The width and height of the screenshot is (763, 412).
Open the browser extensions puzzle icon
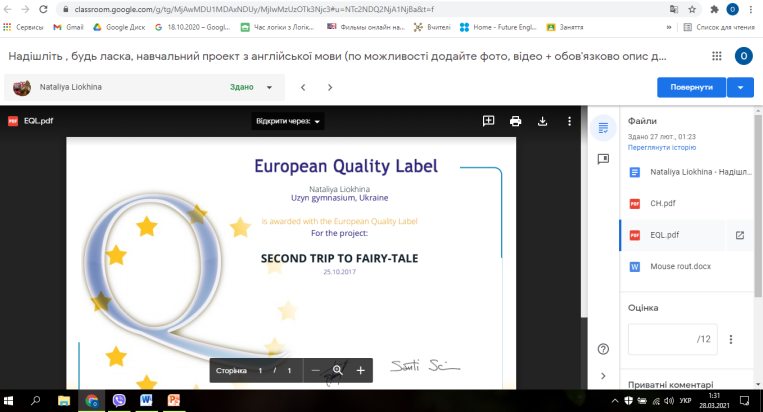click(714, 9)
